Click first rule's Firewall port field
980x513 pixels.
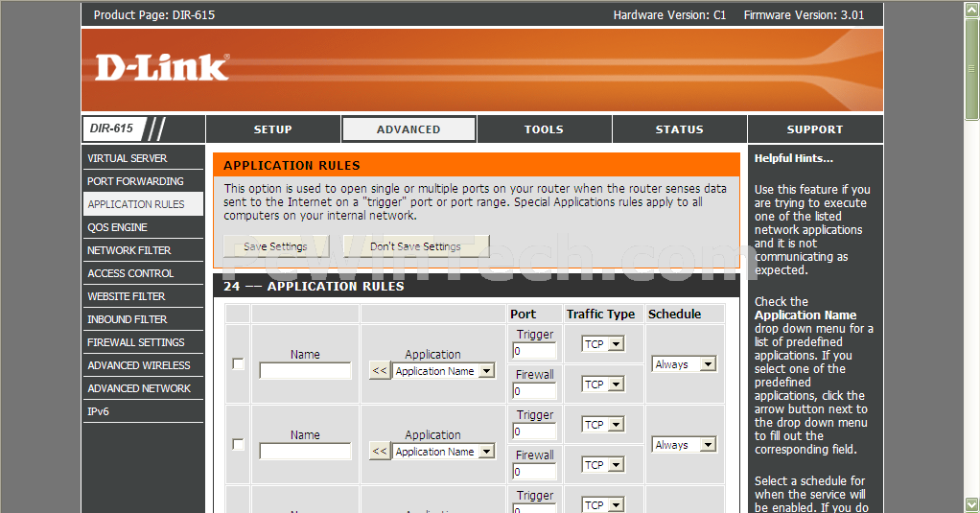point(534,391)
